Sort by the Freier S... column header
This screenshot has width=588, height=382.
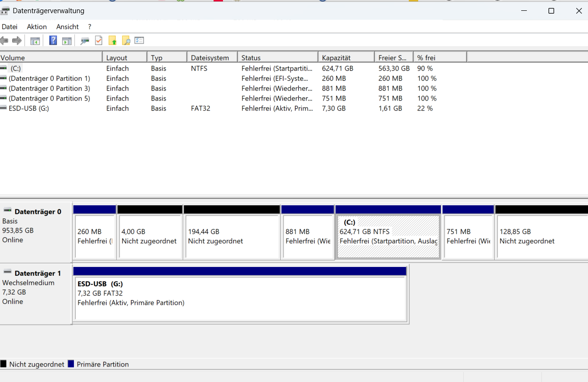coord(394,58)
